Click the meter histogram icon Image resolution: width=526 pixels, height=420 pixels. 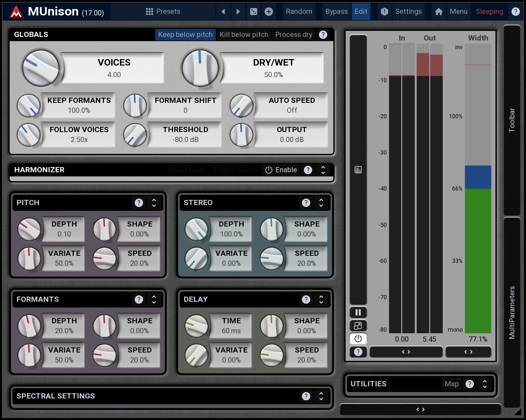[x=358, y=170]
